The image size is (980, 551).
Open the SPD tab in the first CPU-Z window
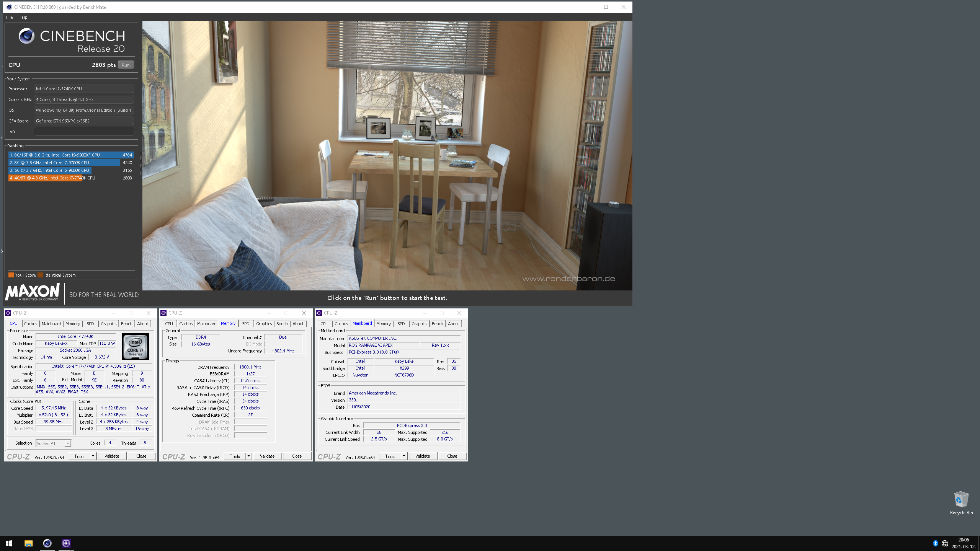[x=90, y=324]
